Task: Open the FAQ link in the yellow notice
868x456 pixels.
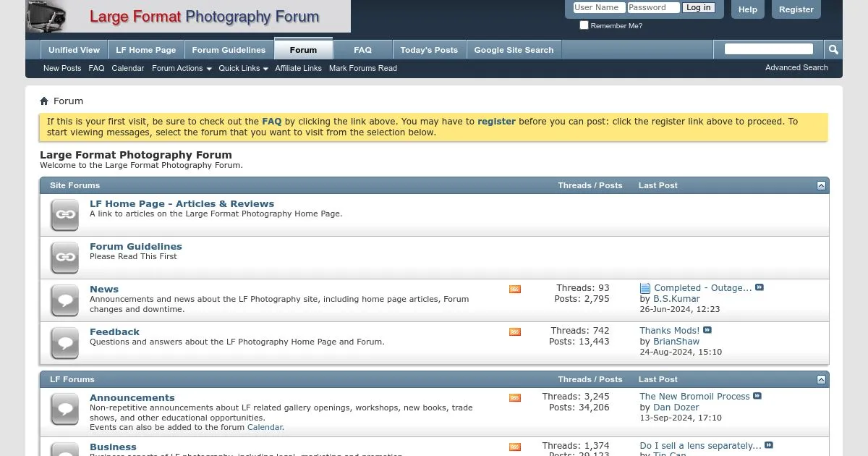Action: tap(271, 122)
